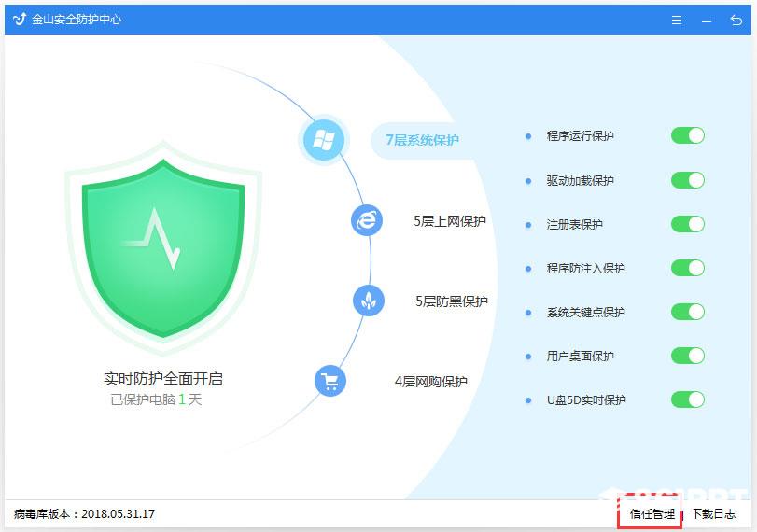This screenshot has width=757, height=532.
Task: Select the 7层系统保护 tab
Action: click(422, 140)
